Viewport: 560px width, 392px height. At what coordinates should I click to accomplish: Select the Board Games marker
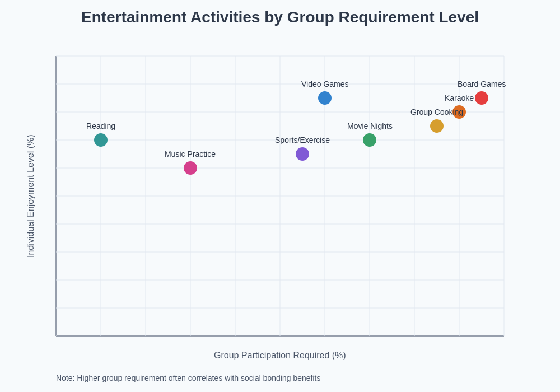pyautogui.click(x=482, y=97)
